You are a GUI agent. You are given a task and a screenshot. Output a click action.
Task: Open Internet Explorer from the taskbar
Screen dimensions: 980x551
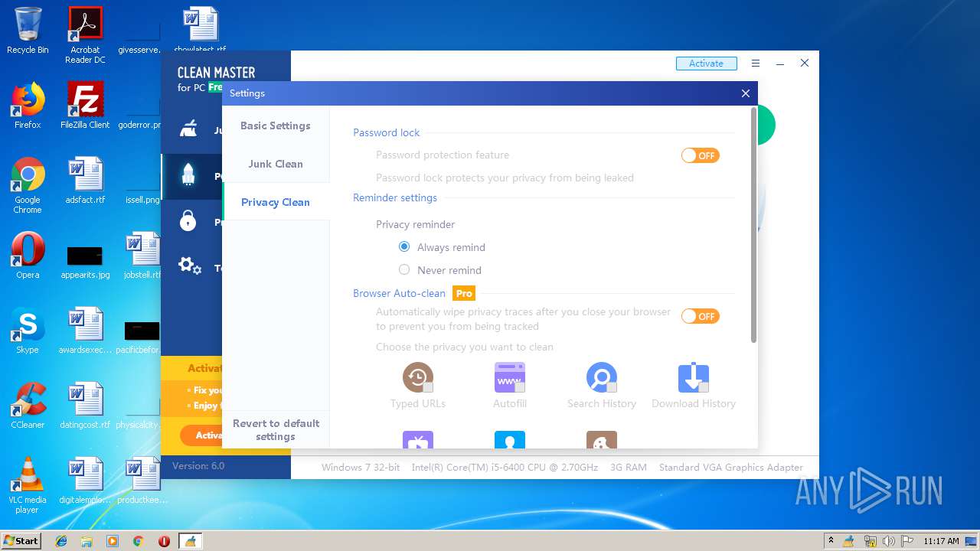pyautogui.click(x=61, y=541)
